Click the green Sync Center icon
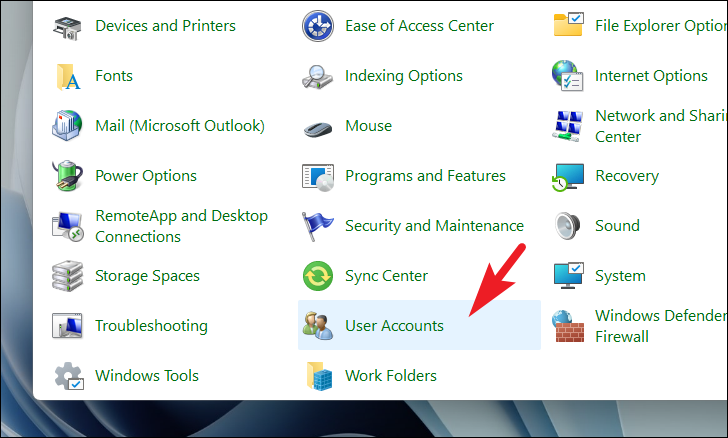The image size is (728, 438). point(318,276)
